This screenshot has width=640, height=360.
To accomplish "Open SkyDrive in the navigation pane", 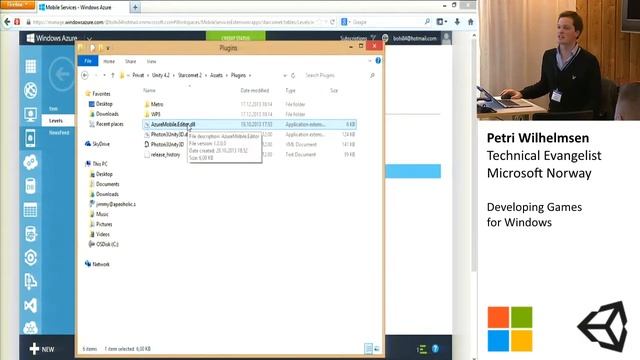I will click(100, 144).
